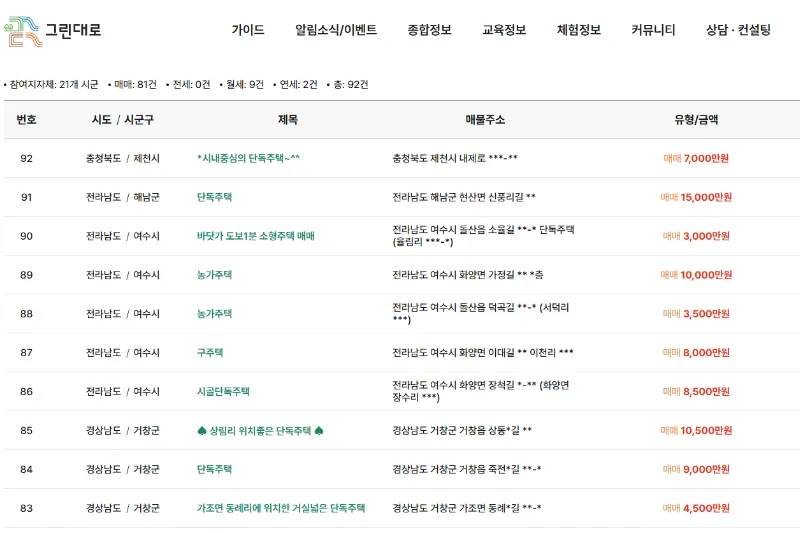Click address 여수시 돌산읍 소율길
The height and width of the screenshot is (533, 800).
click(483, 236)
